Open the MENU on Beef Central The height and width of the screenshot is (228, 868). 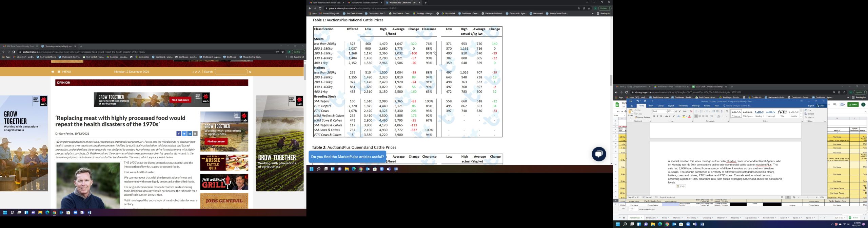pyautogui.click(x=64, y=72)
